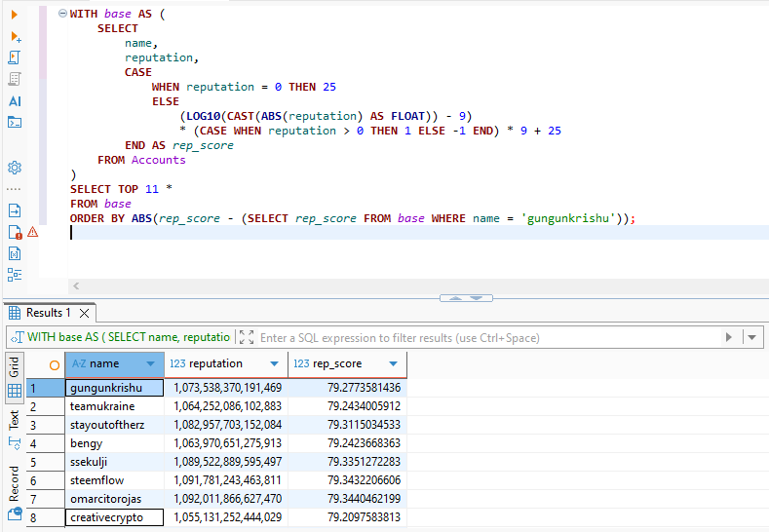This screenshot has height=532, width=769.
Task: Execute SQL in new tab icon
Action: [x=16, y=37]
